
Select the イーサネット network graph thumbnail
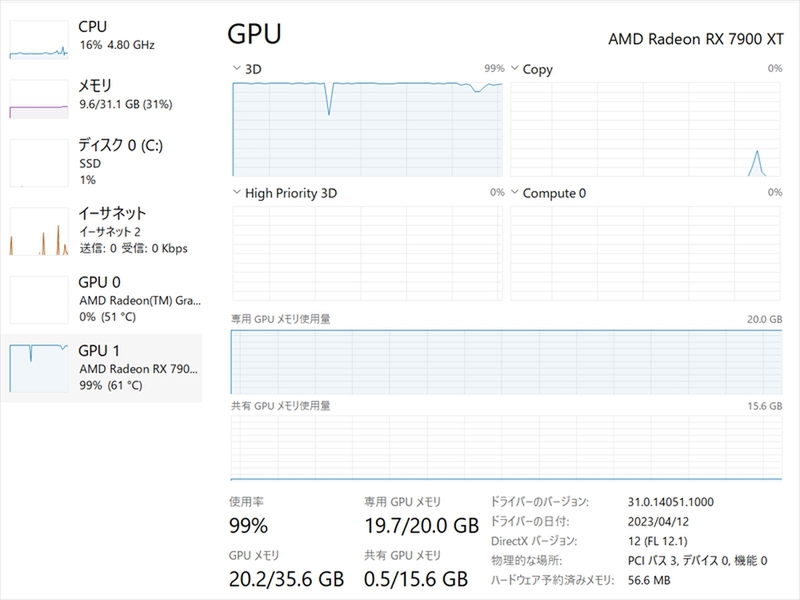(x=38, y=231)
